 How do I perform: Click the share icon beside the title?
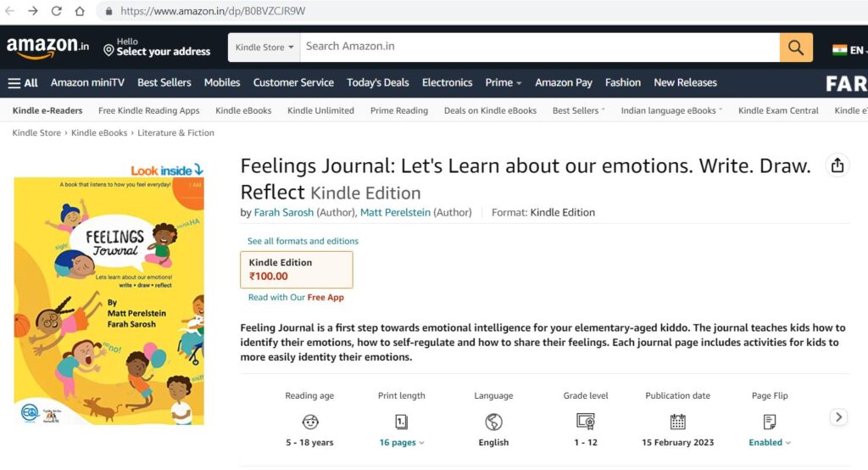(837, 165)
